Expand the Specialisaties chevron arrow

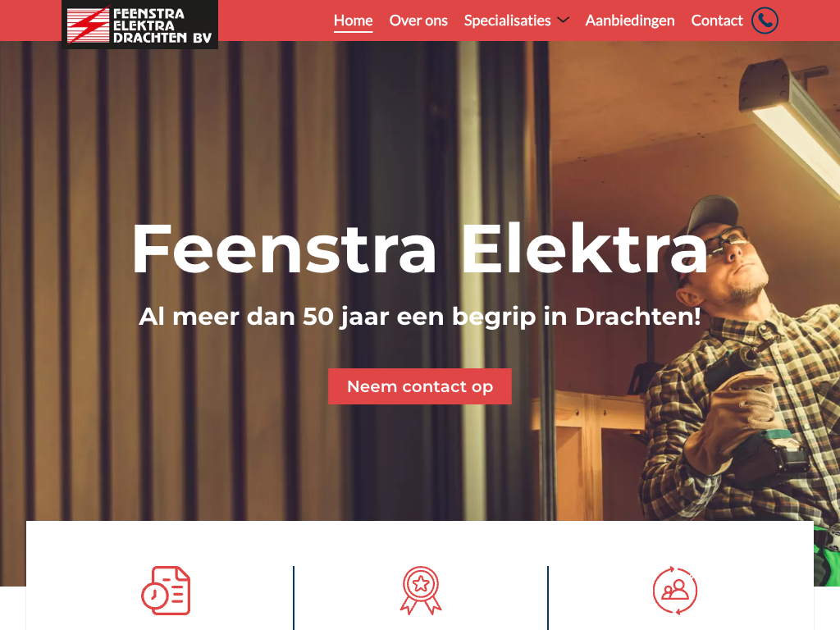[x=563, y=20]
